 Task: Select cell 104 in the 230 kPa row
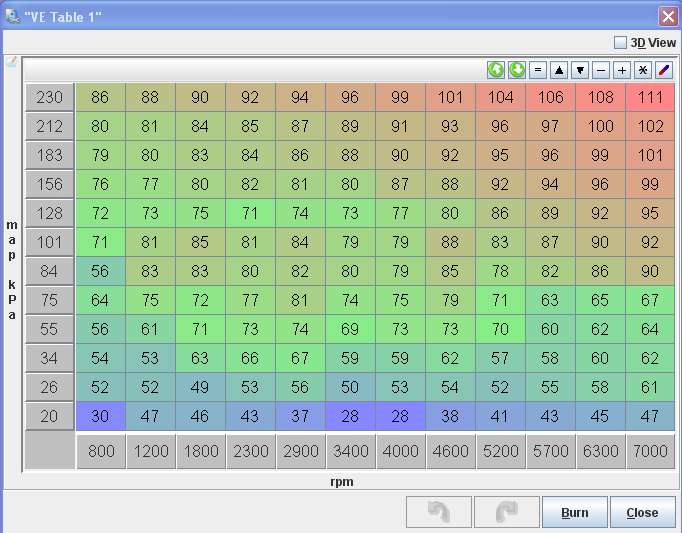(x=500, y=97)
